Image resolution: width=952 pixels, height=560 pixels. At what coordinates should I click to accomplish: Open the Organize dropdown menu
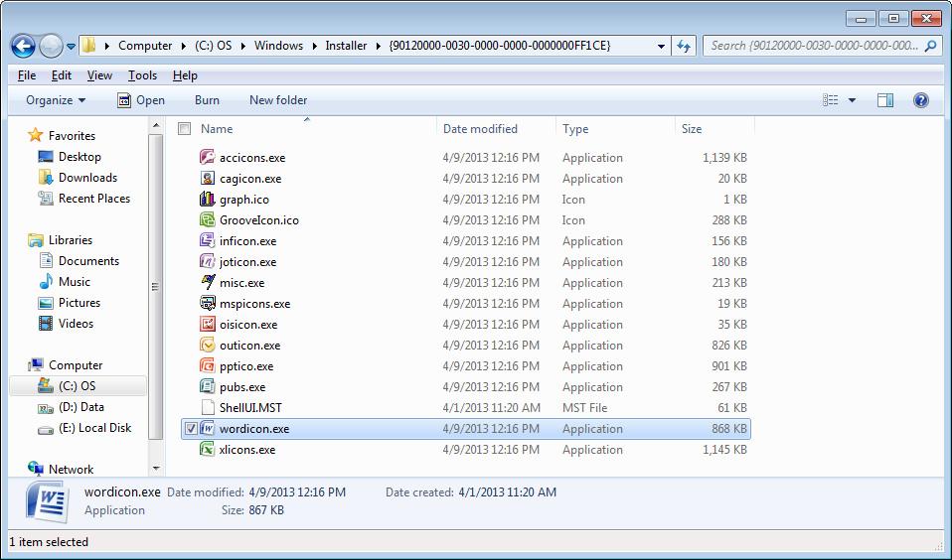pyautogui.click(x=56, y=100)
